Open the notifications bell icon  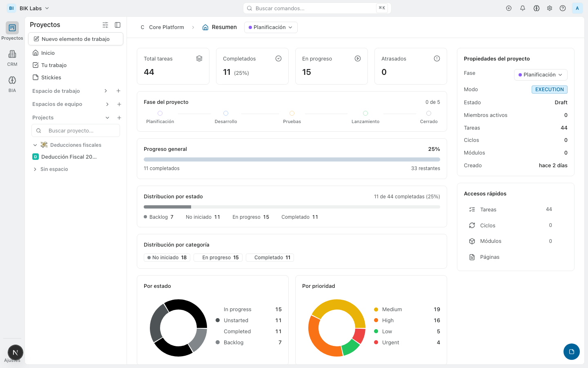(523, 8)
